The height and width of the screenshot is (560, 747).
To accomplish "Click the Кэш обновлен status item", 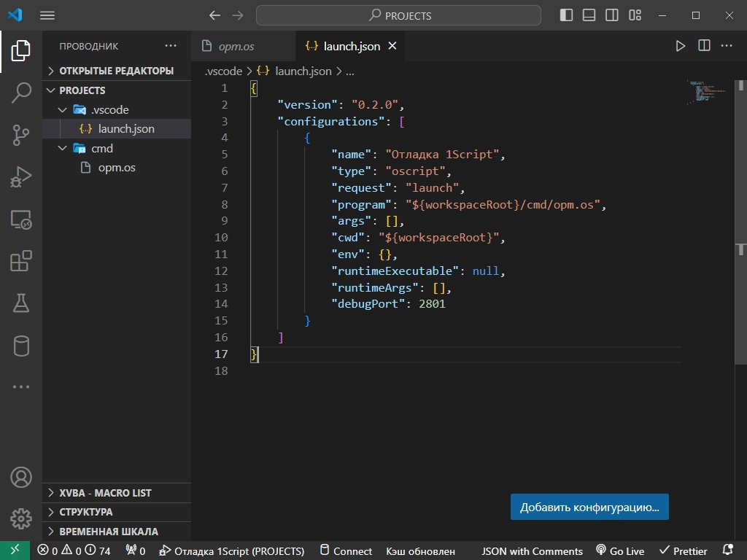I will (421, 551).
